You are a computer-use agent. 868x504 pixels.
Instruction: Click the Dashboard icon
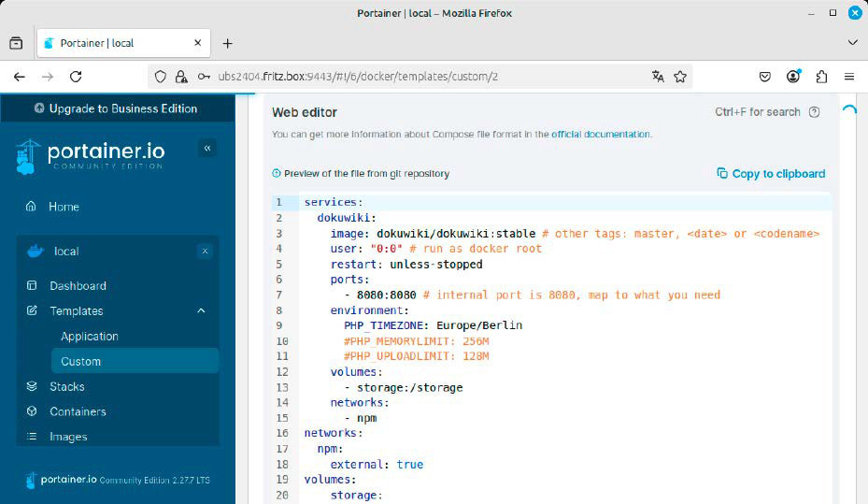pos(32,285)
